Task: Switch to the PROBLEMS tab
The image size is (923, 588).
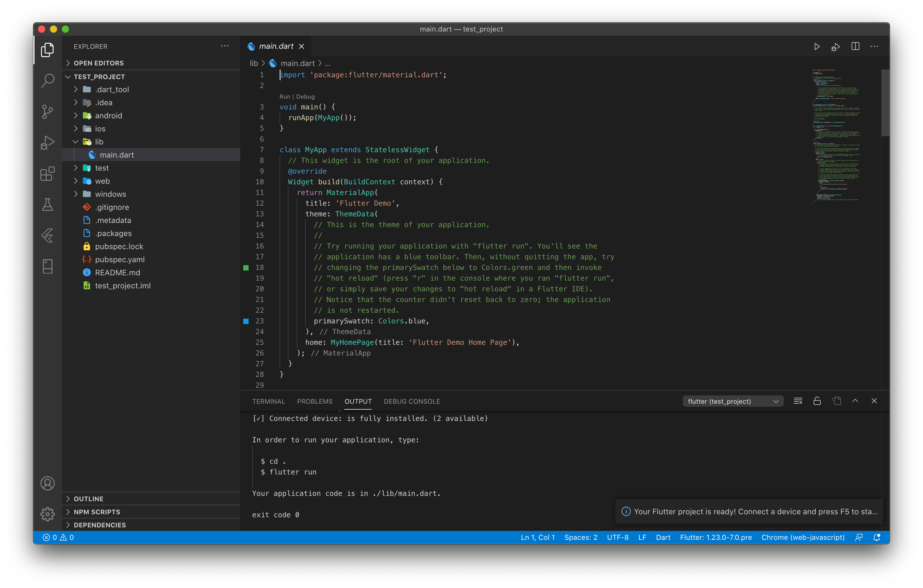Action: (315, 401)
